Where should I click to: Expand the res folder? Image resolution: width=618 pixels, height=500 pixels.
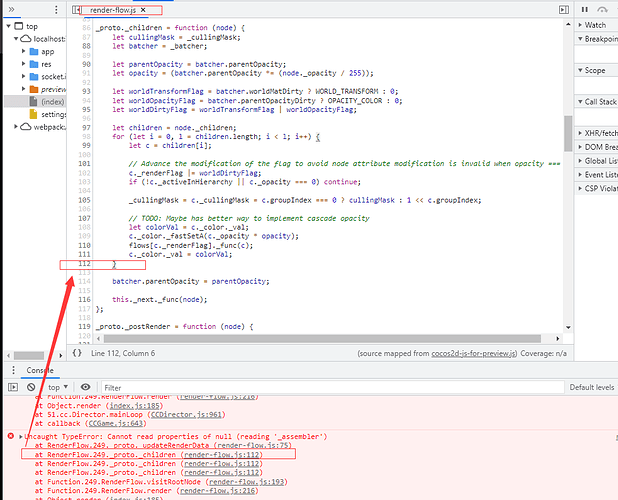[x=23, y=64]
